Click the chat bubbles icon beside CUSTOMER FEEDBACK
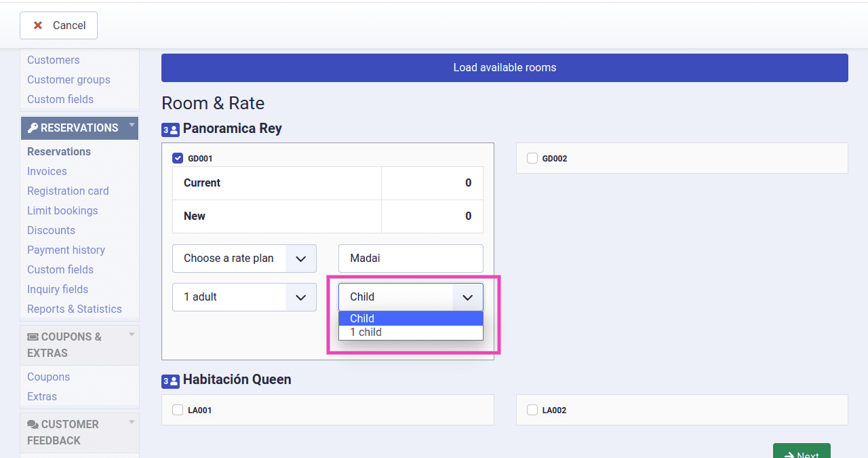The height and width of the screenshot is (458, 868). point(33,425)
